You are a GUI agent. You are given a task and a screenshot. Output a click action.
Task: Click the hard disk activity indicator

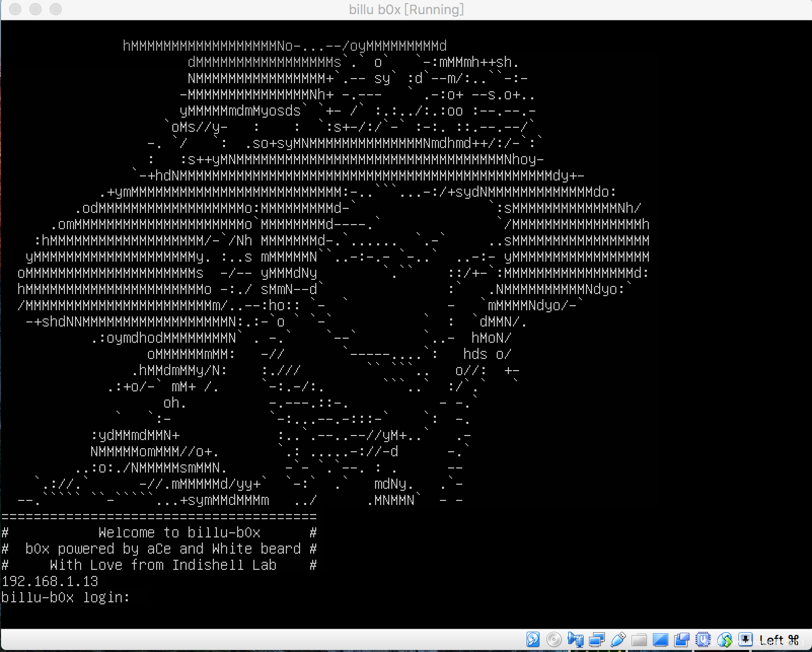tap(533, 640)
